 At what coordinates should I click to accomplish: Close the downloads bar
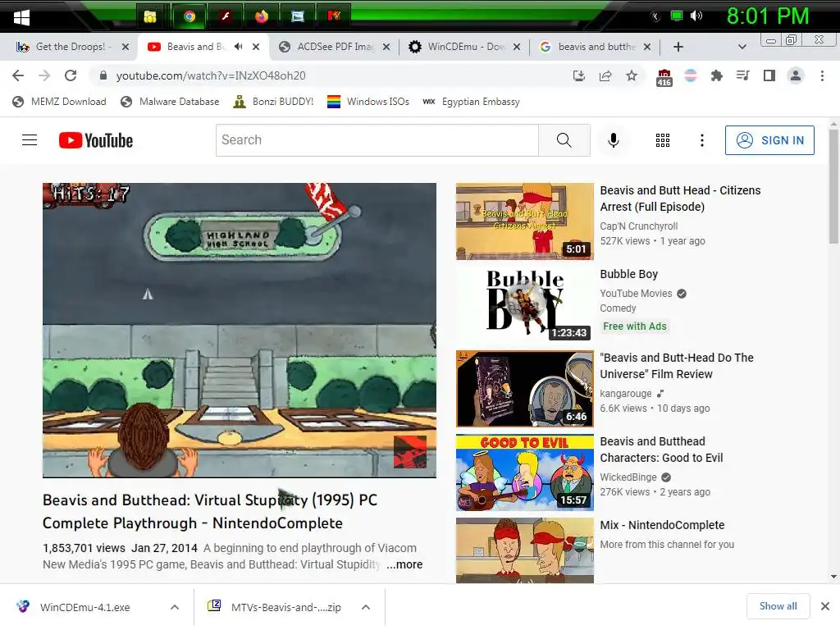[x=825, y=606]
